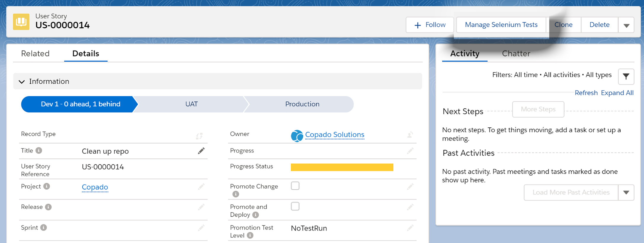Edit Title with the pencil icon
This screenshot has width=644, height=243.
coord(201,151)
